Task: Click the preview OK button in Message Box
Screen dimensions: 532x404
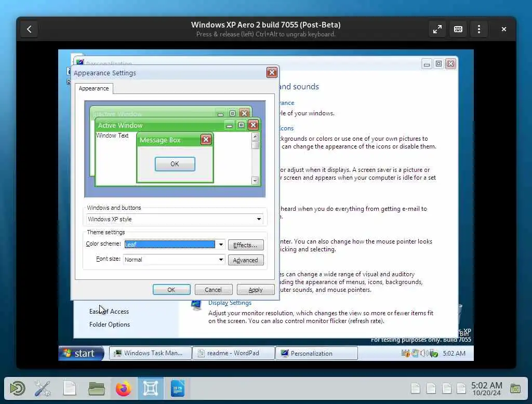Action: [x=175, y=164]
